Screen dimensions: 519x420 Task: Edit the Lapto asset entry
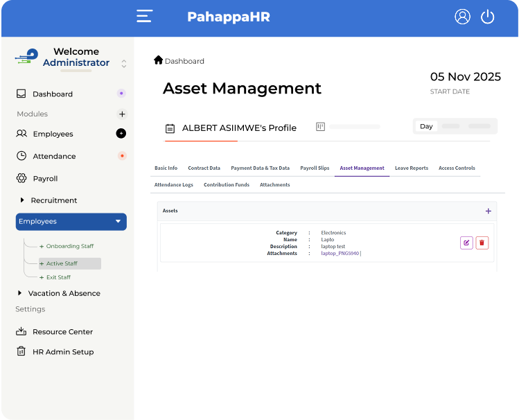pos(466,243)
